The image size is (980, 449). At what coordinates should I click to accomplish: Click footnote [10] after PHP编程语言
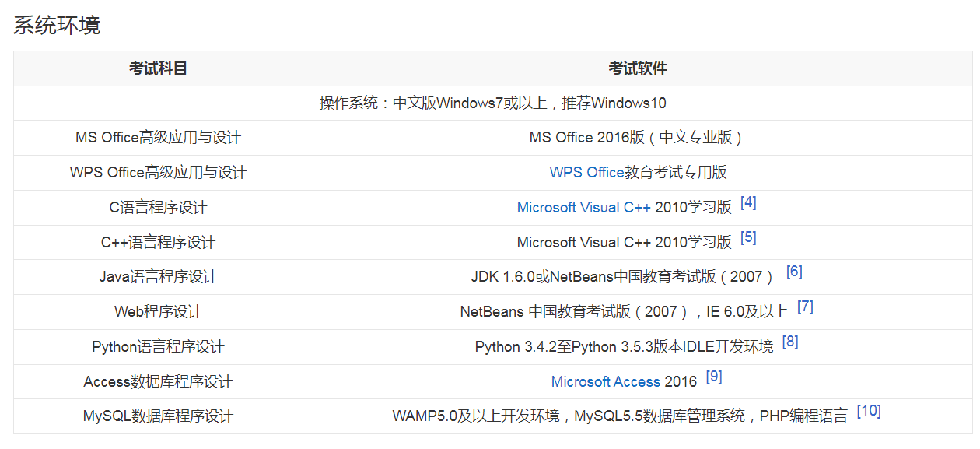[x=868, y=412]
